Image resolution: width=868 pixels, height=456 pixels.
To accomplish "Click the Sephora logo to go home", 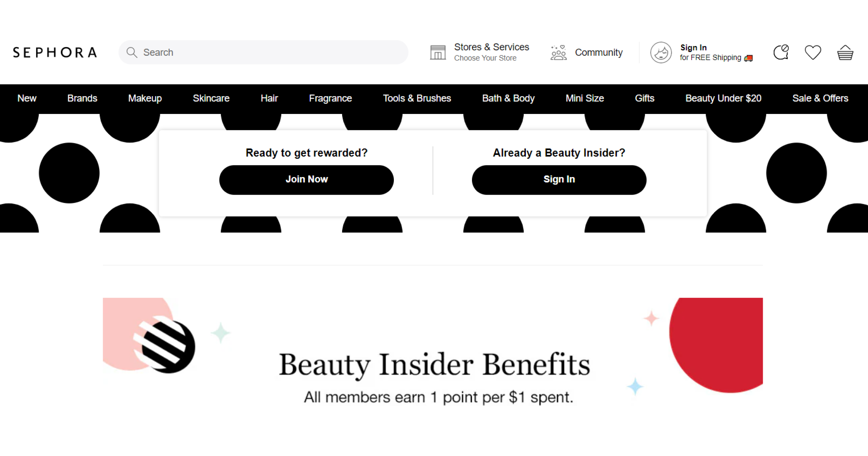I will click(56, 52).
